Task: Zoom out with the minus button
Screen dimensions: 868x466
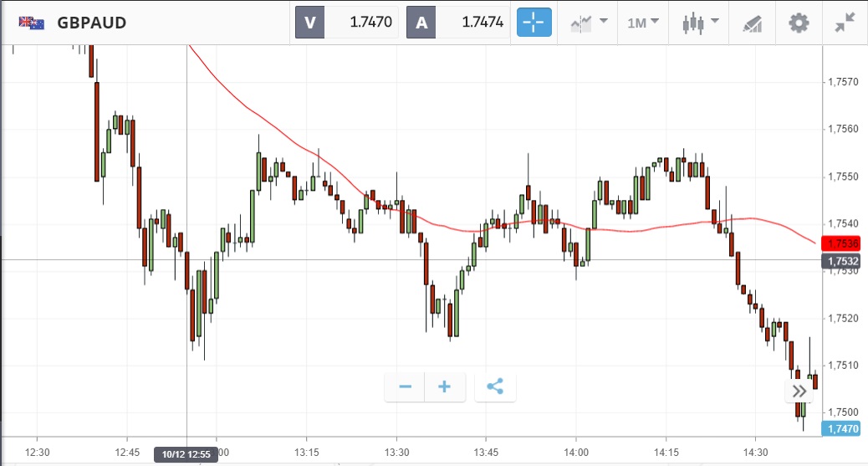Action: [406, 387]
